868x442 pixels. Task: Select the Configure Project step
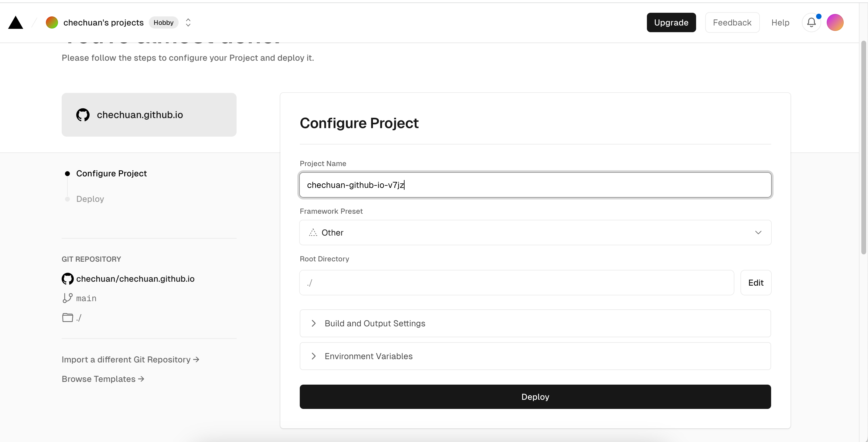tap(111, 174)
